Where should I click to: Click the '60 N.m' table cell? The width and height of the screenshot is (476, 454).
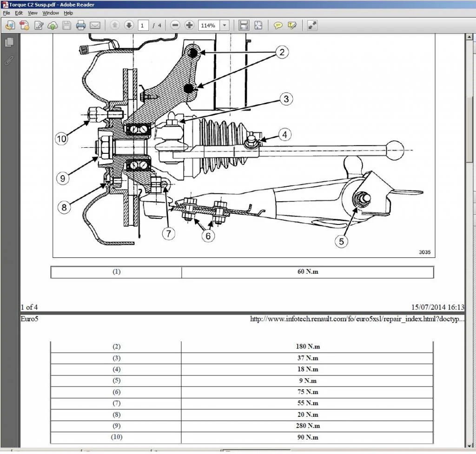pyautogui.click(x=308, y=272)
